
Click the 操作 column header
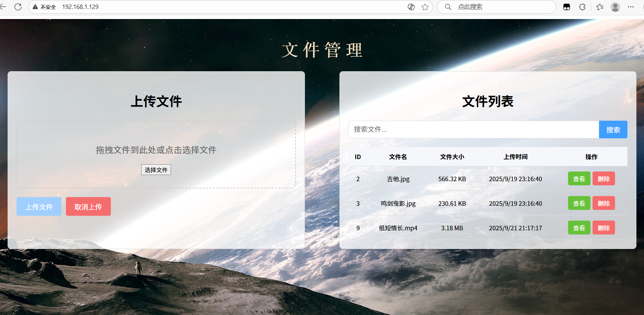(592, 157)
